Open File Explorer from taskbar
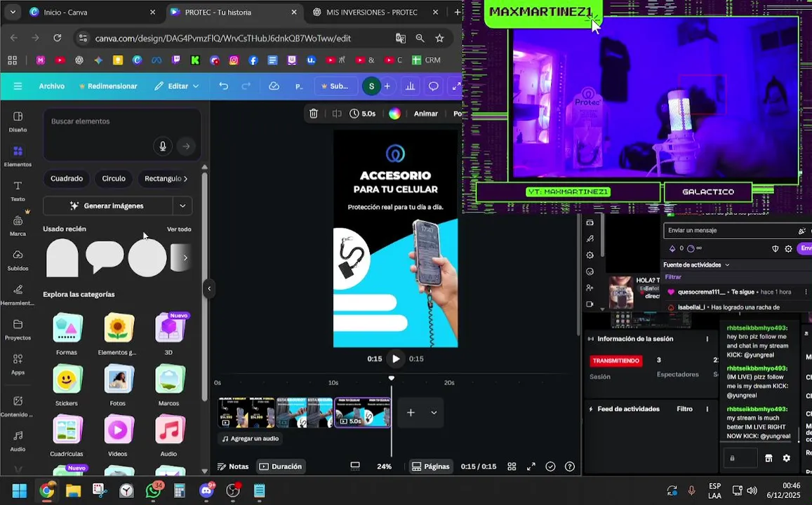 pos(73,490)
